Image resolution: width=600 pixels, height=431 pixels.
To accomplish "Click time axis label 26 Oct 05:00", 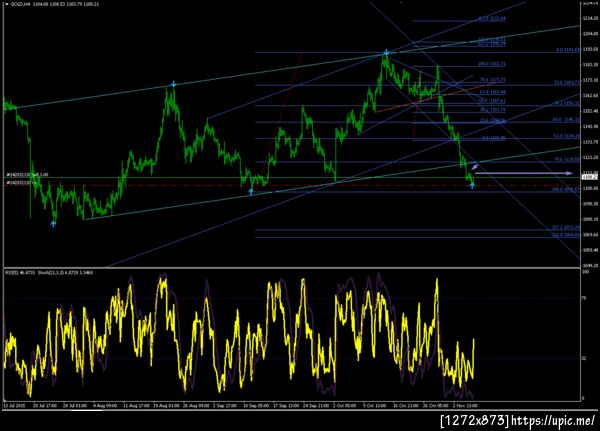I will [435, 405].
